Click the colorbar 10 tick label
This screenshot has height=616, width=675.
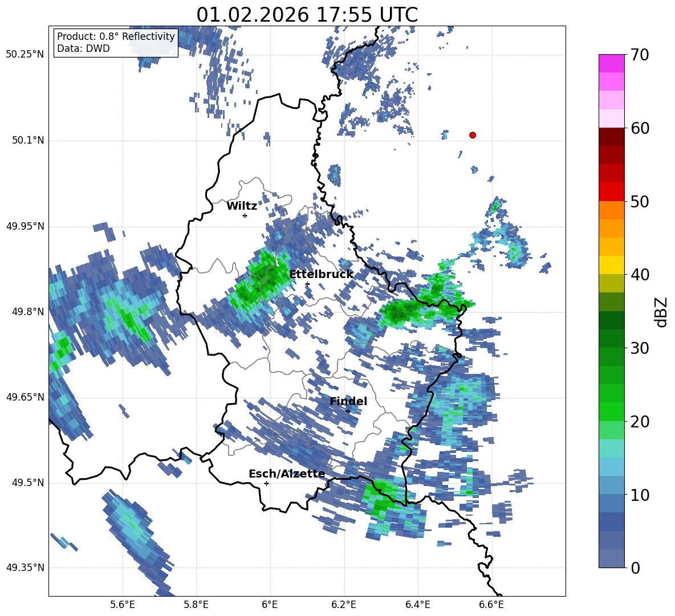(x=640, y=495)
